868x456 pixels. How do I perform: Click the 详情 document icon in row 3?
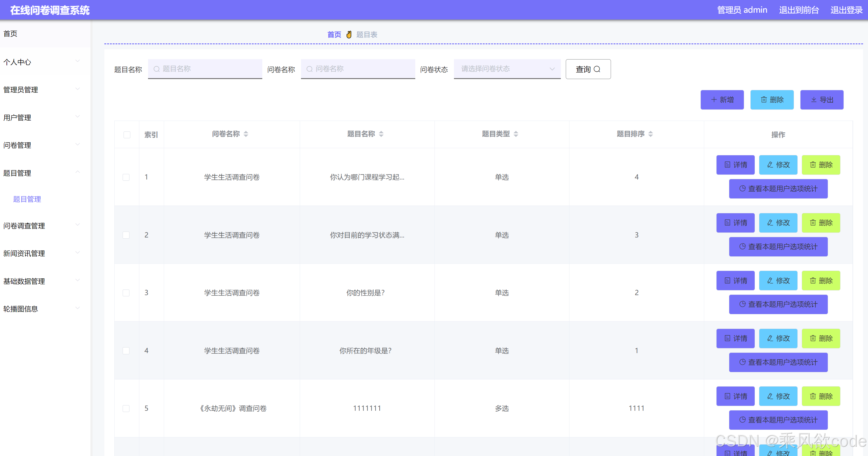pyautogui.click(x=727, y=280)
